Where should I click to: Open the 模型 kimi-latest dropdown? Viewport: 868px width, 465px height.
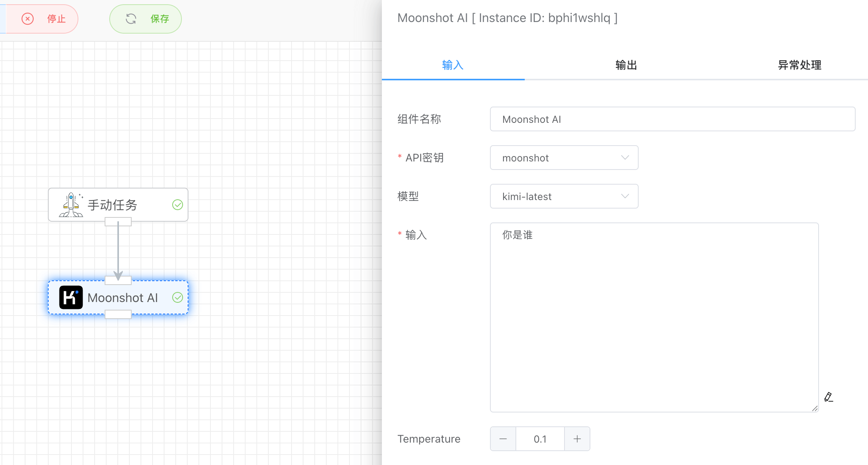click(564, 196)
